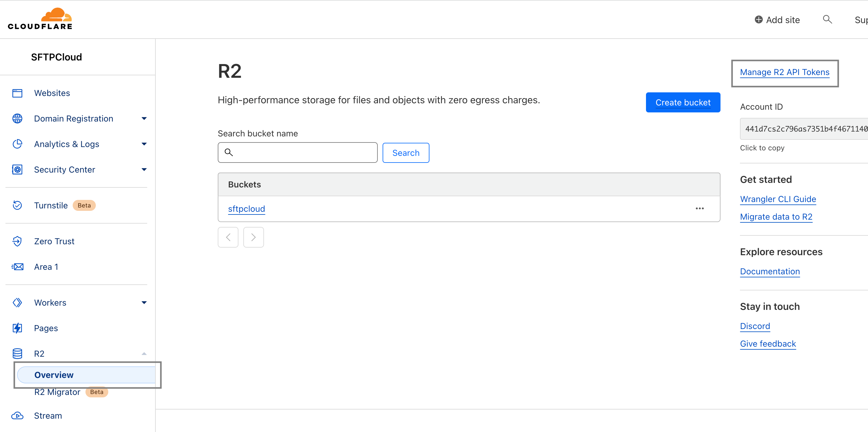Click the R2 label in sidebar
868x432 pixels.
pos(39,354)
